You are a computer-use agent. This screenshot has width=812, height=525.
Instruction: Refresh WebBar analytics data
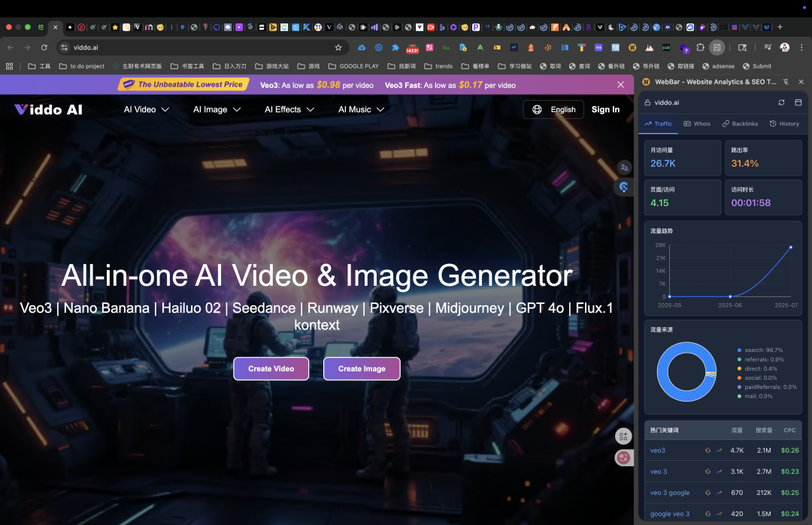click(x=781, y=102)
